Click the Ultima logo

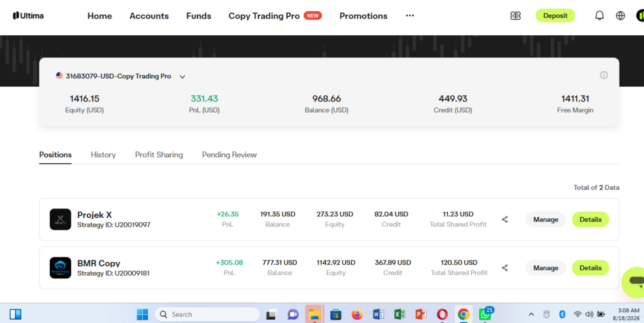pos(28,16)
